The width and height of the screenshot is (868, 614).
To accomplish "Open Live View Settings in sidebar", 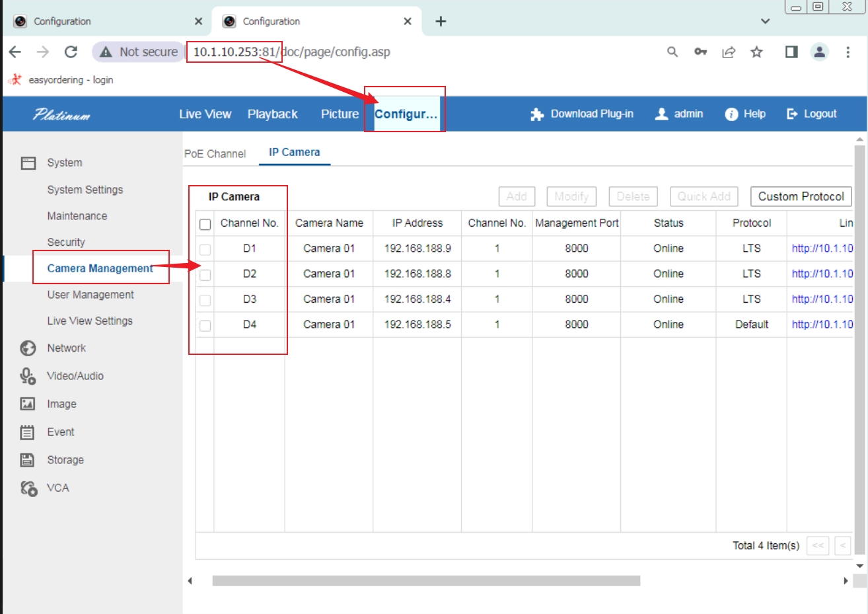I will [89, 321].
